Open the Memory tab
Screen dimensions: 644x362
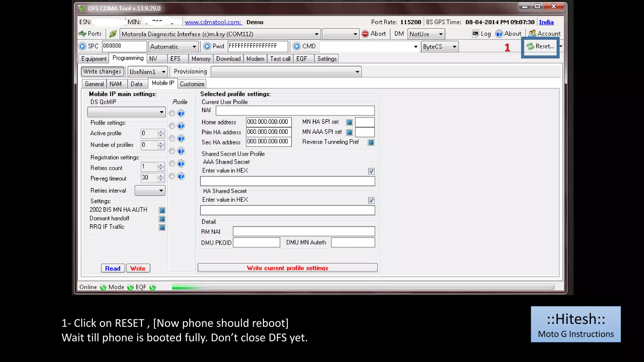click(201, 59)
